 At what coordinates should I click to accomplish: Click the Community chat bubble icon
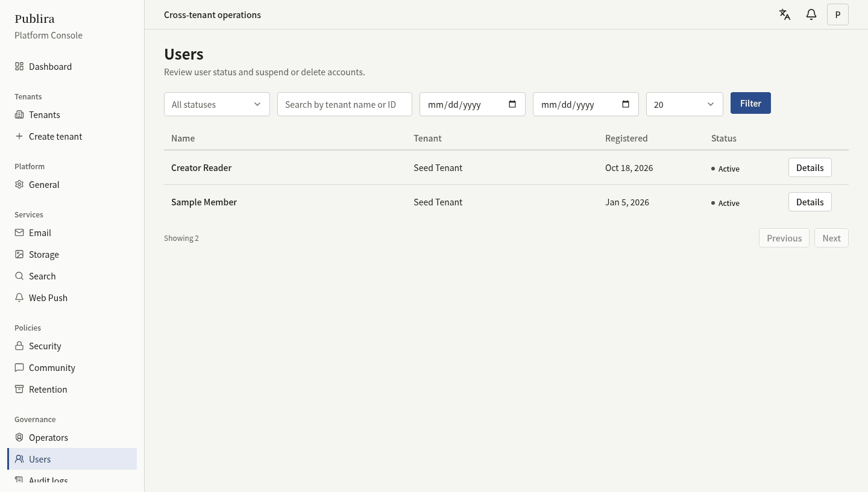19,367
